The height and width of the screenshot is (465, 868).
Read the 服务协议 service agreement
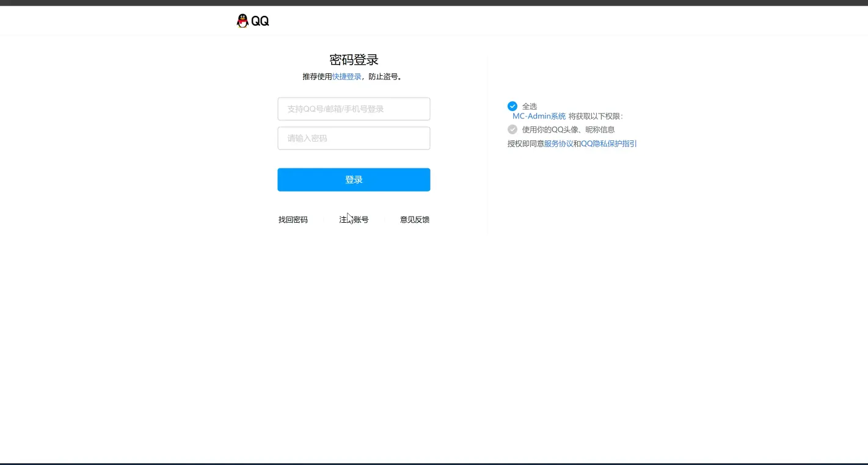tap(558, 144)
